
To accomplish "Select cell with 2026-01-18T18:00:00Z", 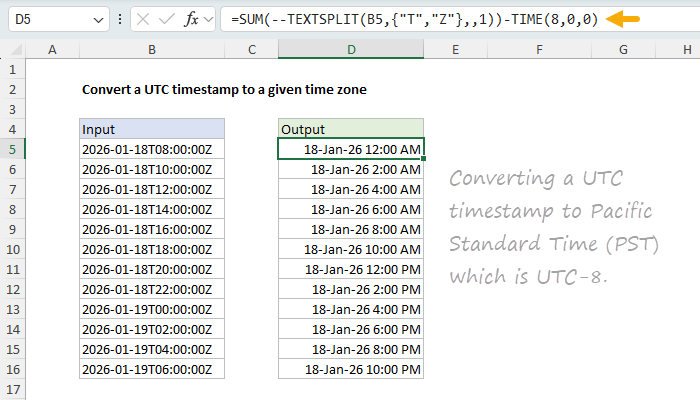I will pyautogui.click(x=152, y=249).
